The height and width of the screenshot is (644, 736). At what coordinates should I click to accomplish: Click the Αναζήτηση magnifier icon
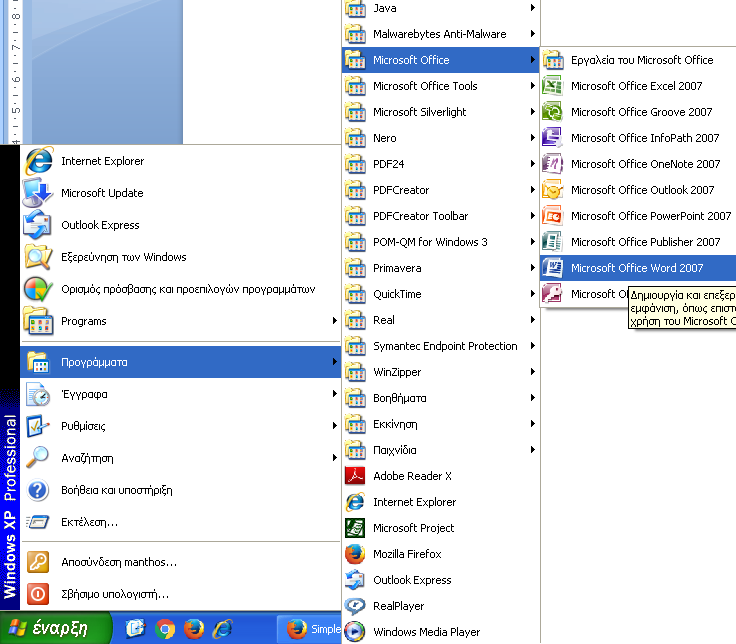point(38,457)
